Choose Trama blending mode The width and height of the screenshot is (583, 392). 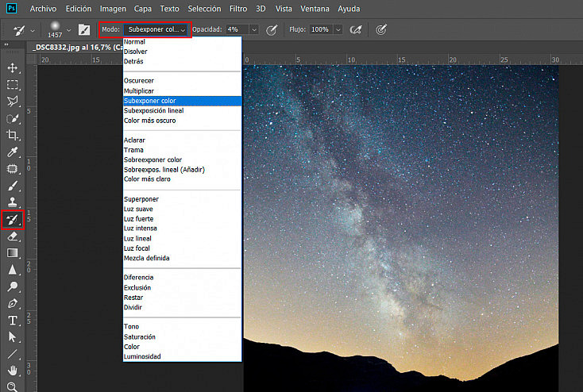pyautogui.click(x=182, y=150)
